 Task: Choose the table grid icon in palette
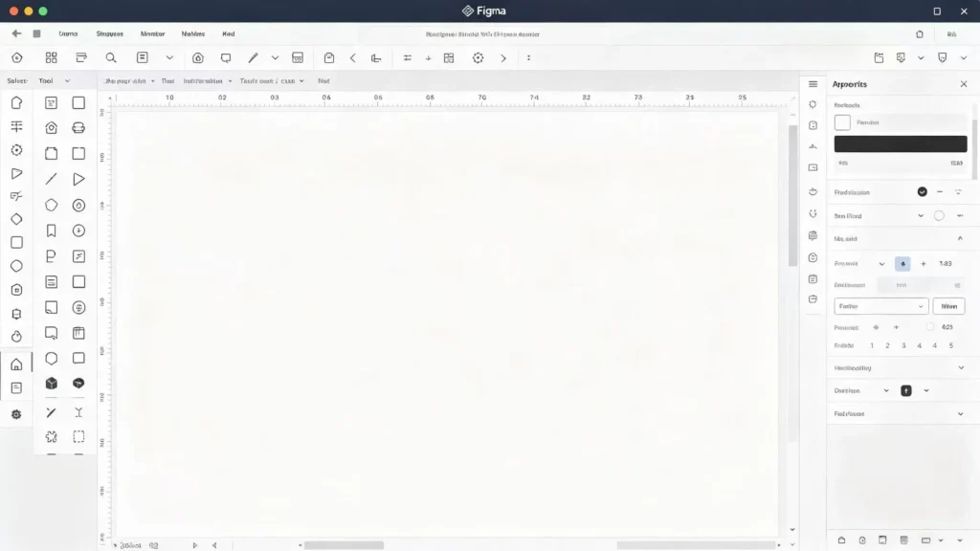tap(78, 333)
